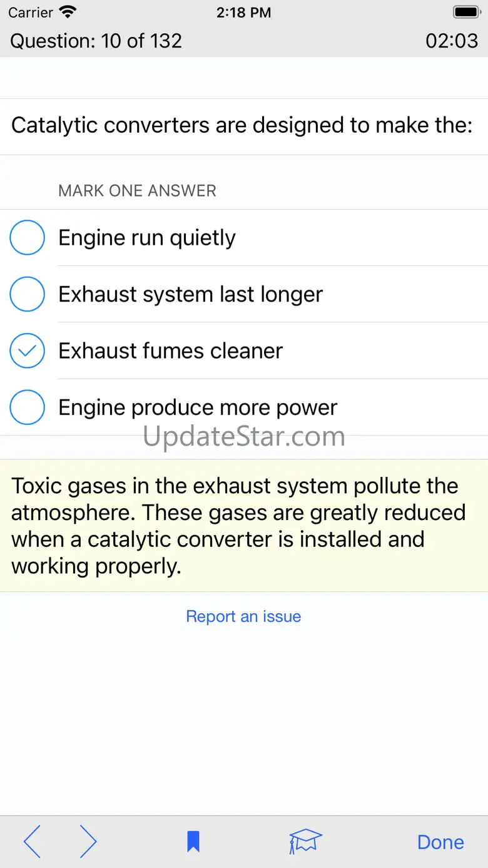Tap the Engine produce more power text
The height and width of the screenshot is (868, 488).
198,407
